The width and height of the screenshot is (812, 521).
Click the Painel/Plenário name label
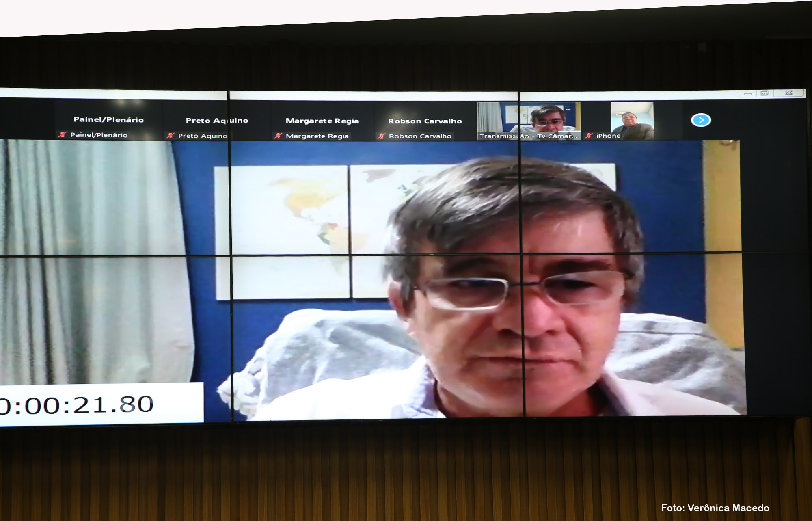click(99, 135)
